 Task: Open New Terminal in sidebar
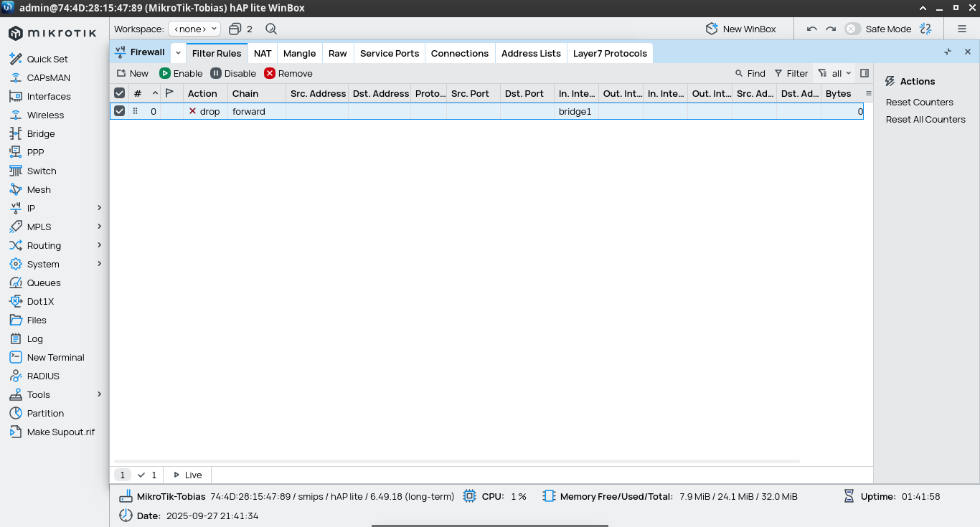(x=55, y=357)
